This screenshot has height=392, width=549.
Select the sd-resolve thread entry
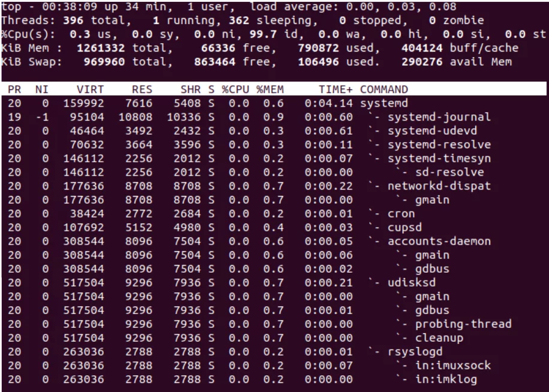pyautogui.click(x=450, y=172)
